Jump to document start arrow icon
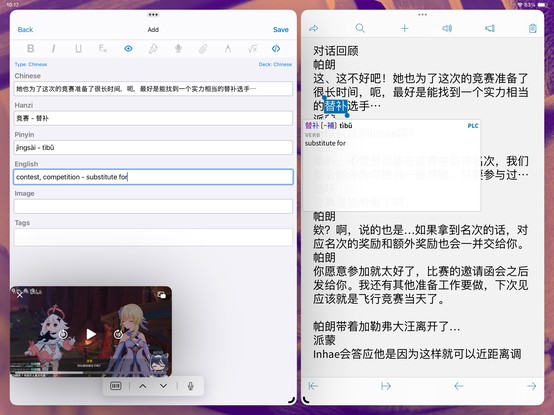The width and height of the screenshot is (554, 415). (x=313, y=386)
